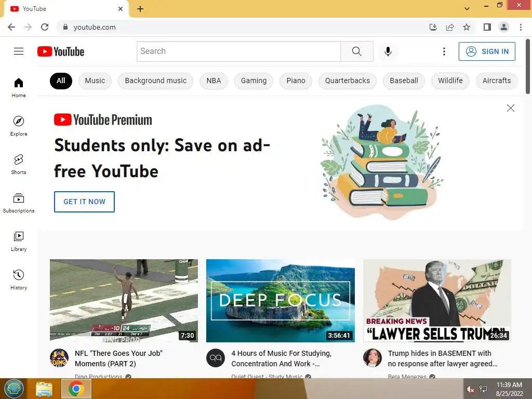Focus the YouTube search field

tap(239, 51)
